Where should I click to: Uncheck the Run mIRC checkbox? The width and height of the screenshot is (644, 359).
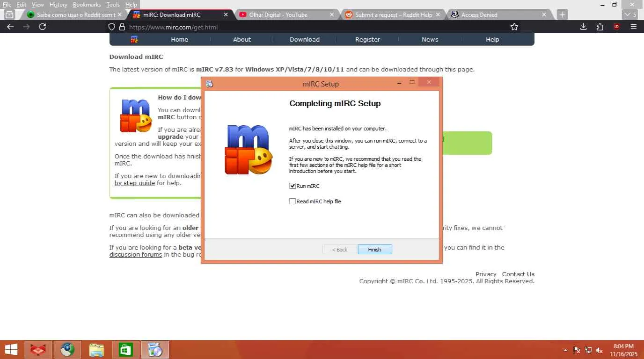(293, 186)
